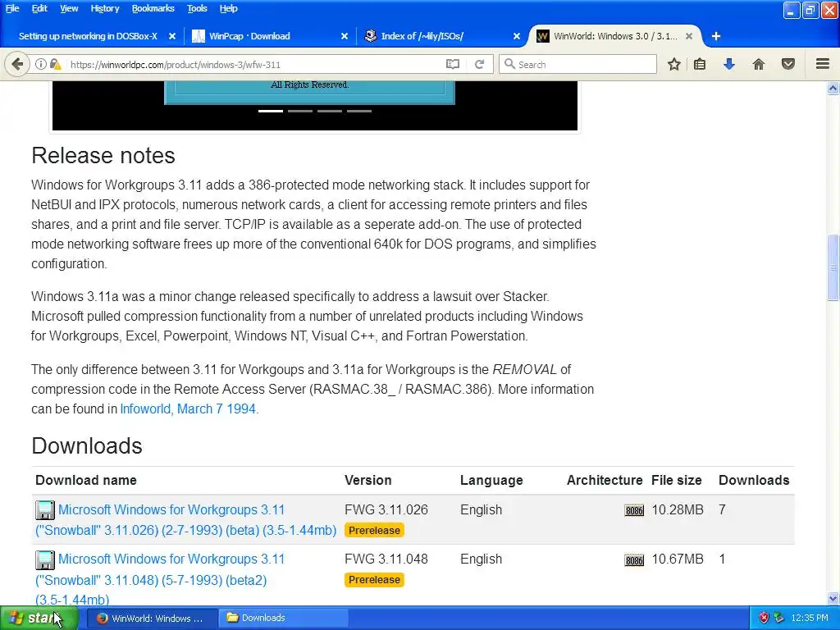The height and width of the screenshot is (630, 840).
Task: Click the Version column header
Action: click(368, 480)
